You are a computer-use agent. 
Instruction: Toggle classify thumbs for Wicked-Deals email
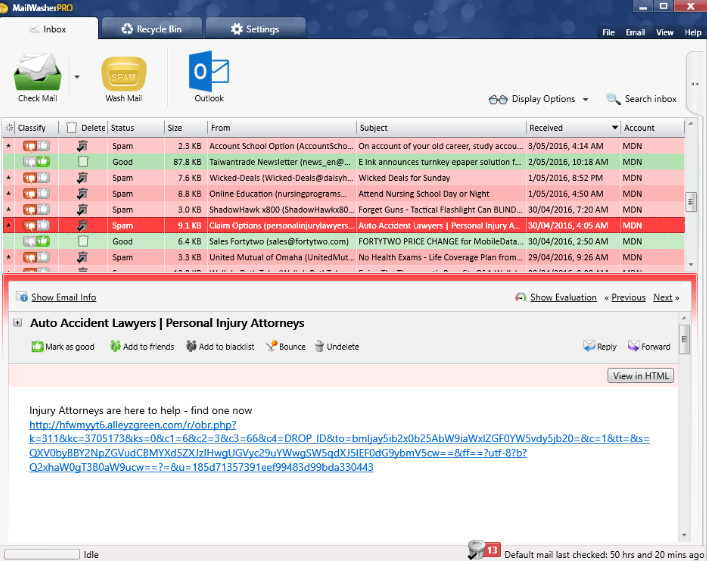click(37, 178)
